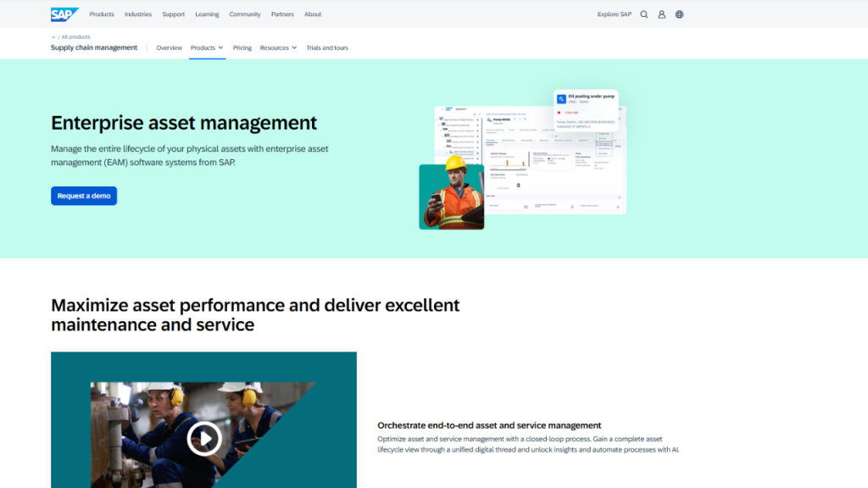Screen dimensions: 868x488
Task: Open the Pricing tab
Action: pyautogui.click(x=242, y=48)
